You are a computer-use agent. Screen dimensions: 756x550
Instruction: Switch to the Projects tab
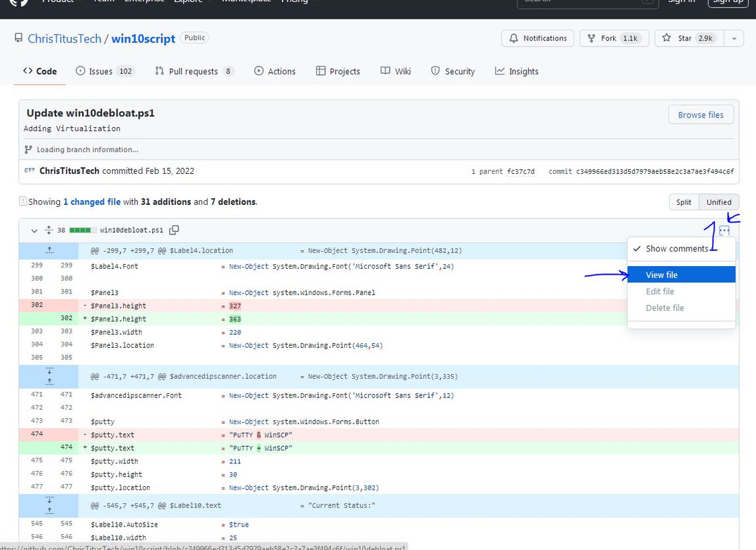click(338, 71)
